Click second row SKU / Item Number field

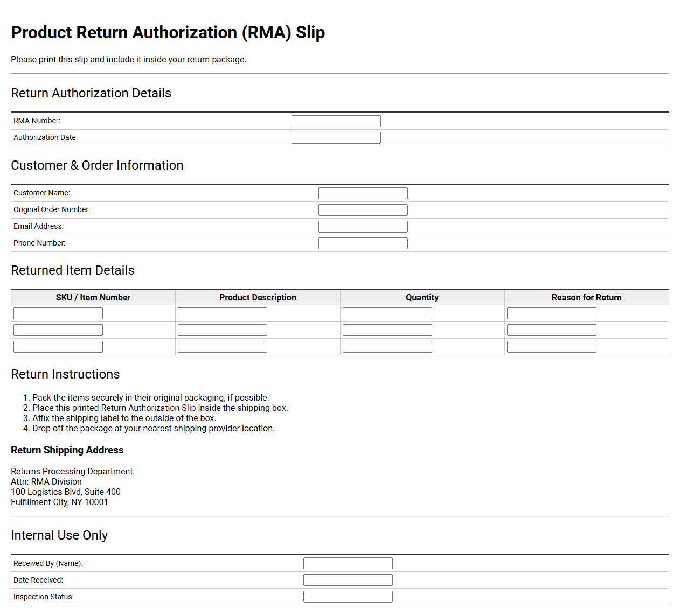pos(58,330)
